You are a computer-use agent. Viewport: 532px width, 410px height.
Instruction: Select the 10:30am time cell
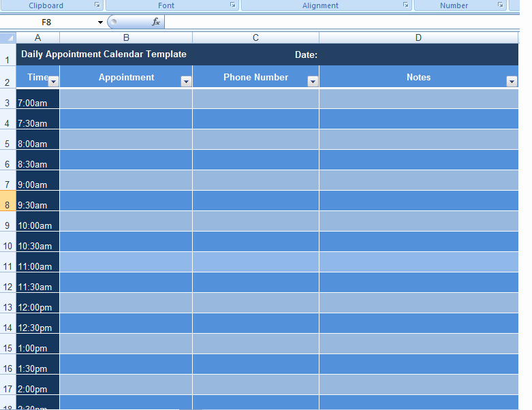pos(38,242)
